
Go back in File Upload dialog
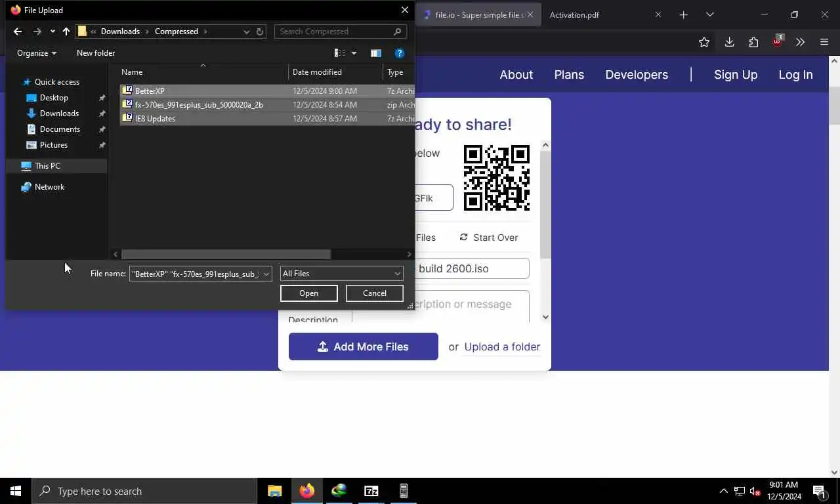(x=18, y=31)
